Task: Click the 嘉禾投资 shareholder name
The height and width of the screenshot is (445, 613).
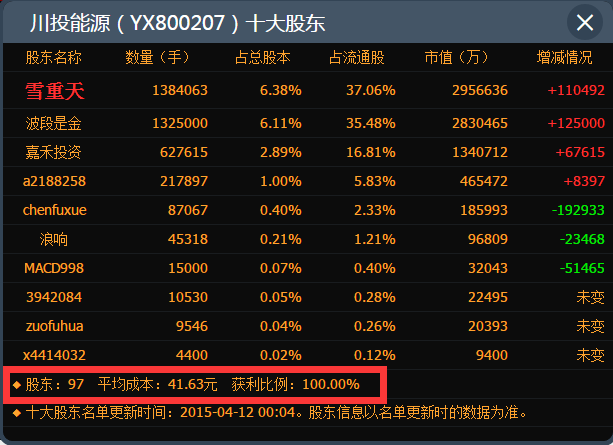Action: (54, 152)
